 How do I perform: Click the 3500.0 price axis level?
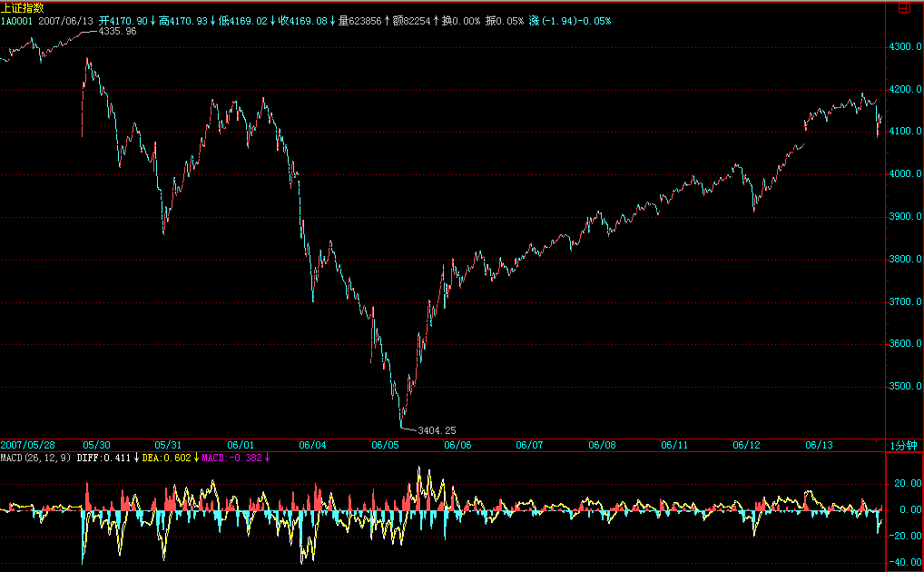[x=904, y=387]
